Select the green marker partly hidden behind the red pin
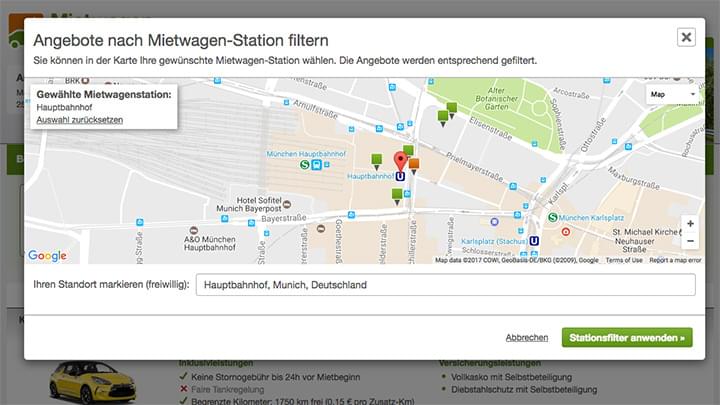This screenshot has height=405, width=720. click(x=409, y=150)
